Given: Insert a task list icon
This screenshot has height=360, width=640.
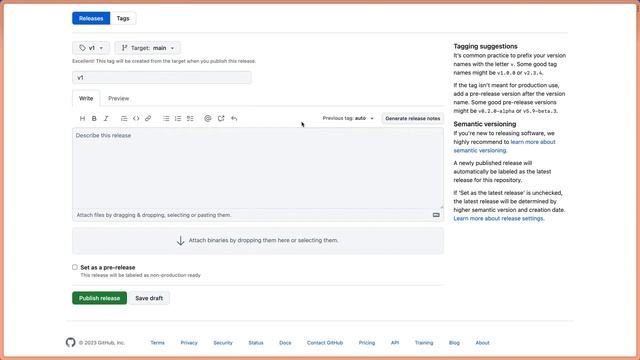Looking at the screenshot, I should 190,118.
